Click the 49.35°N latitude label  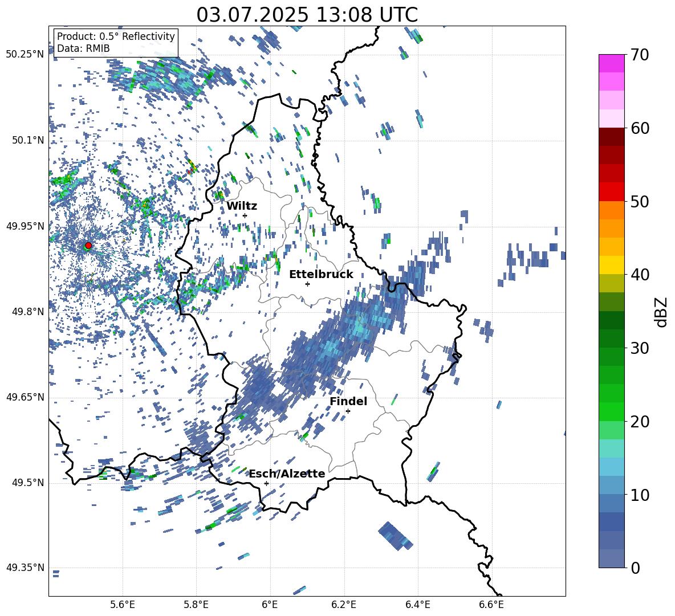click(x=25, y=568)
